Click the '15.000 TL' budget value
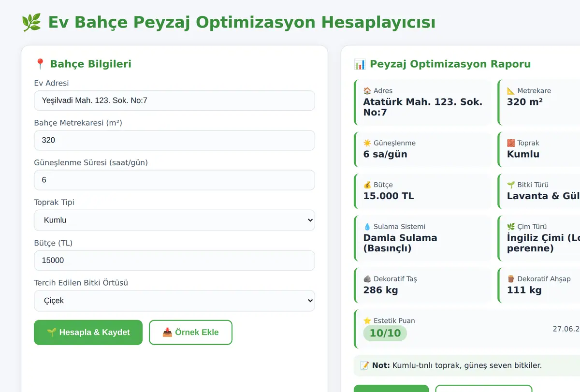Image resolution: width=580 pixels, height=392 pixels. pos(389,196)
